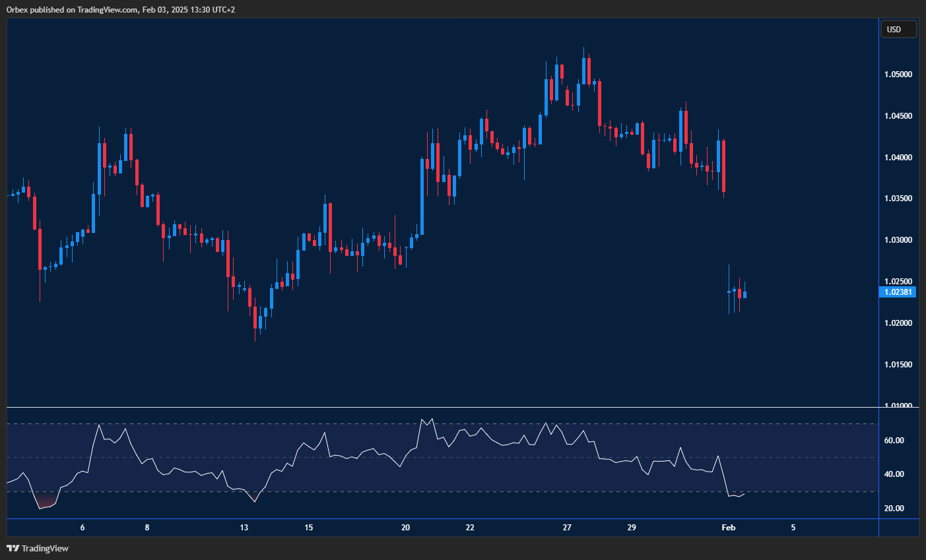Click the 40.00 RSI scale label

coord(894,474)
